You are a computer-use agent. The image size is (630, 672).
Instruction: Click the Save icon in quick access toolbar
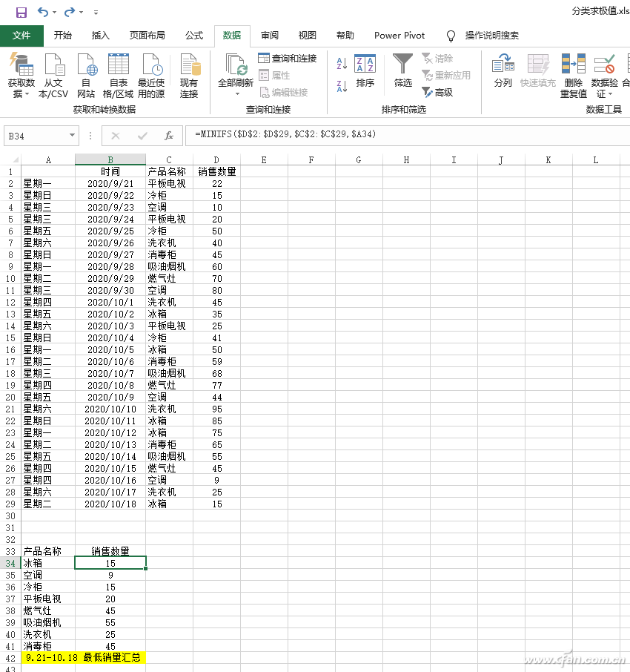click(x=21, y=12)
